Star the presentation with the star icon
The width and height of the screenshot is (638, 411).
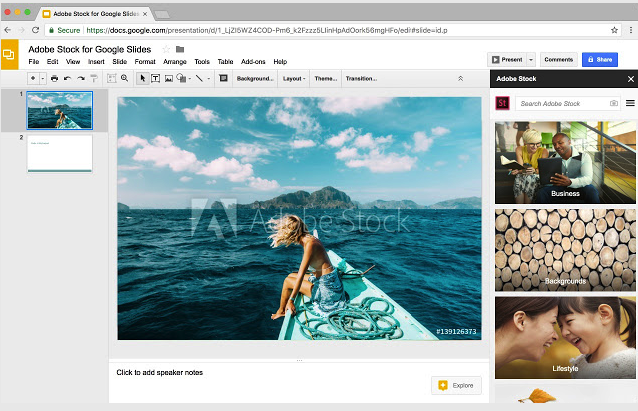click(166, 49)
